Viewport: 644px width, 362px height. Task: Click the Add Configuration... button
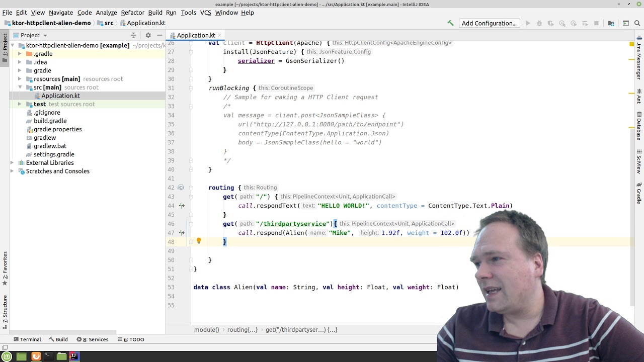click(489, 23)
